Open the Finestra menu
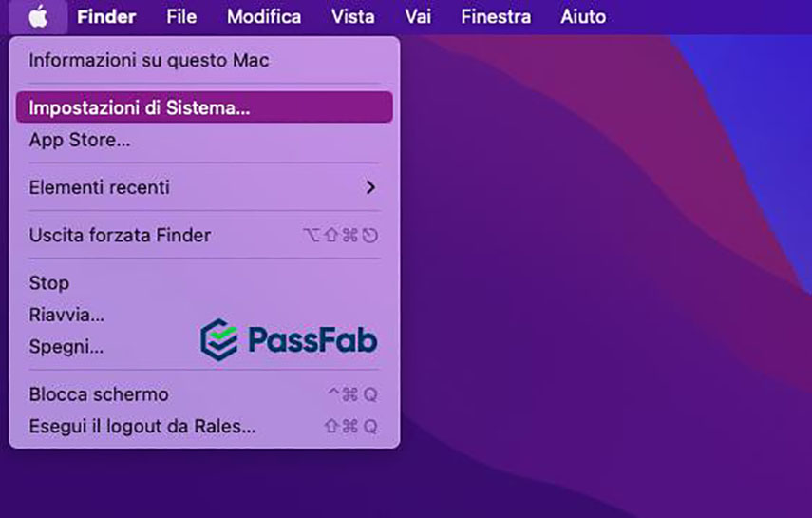Screen dimensions: 812x518 [x=496, y=16]
